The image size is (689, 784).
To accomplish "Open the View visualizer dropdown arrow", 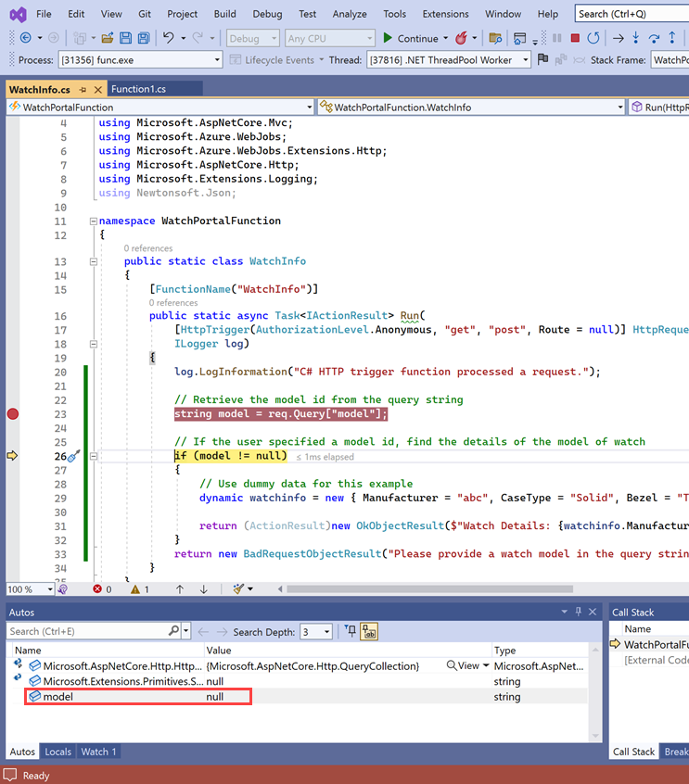I will pos(486,665).
